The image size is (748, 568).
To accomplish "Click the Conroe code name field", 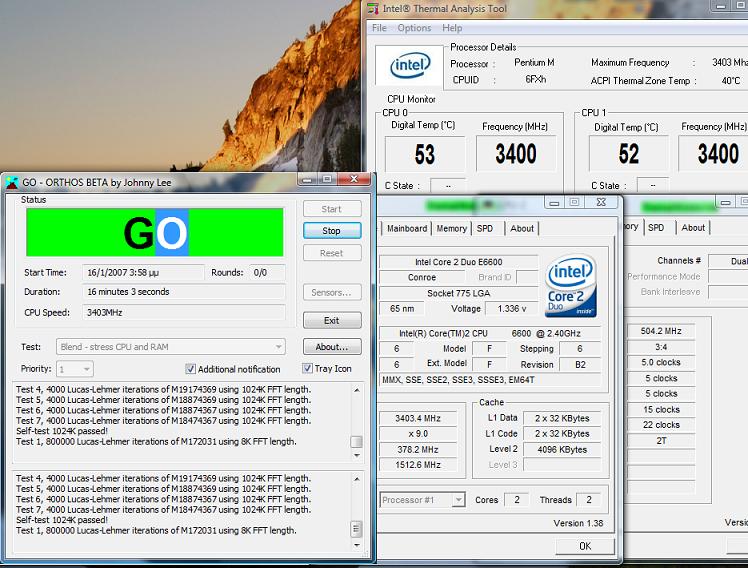I will [422, 277].
